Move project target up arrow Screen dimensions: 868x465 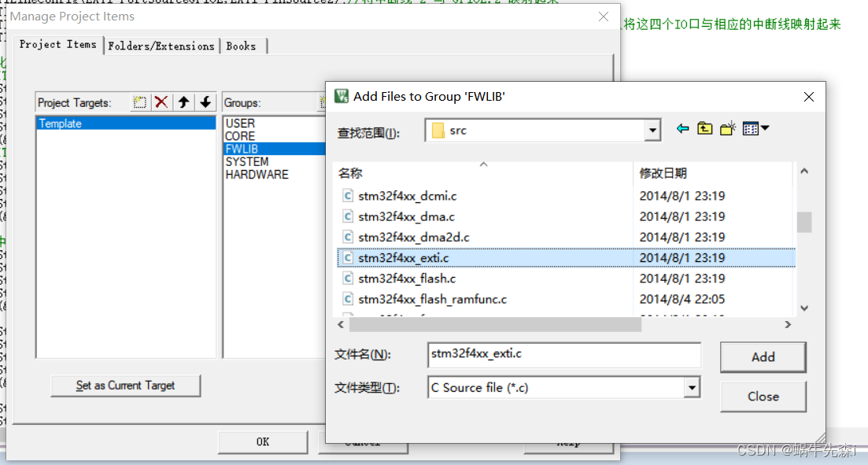pyautogui.click(x=184, y=102)
